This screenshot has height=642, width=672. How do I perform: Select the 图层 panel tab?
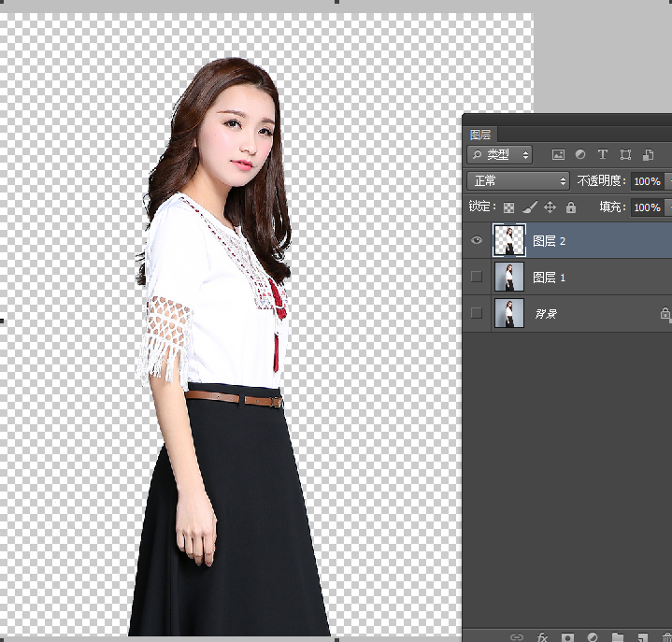tap(480, 135)
